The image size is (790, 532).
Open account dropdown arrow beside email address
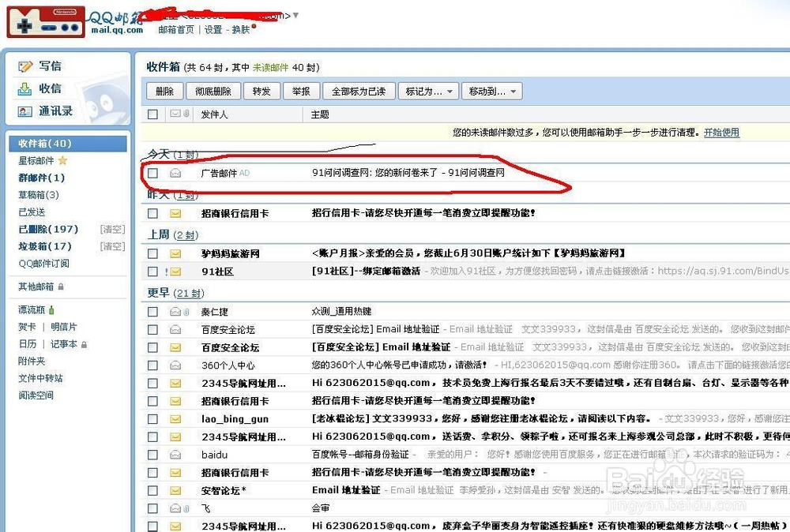click(x=295, y=16)
